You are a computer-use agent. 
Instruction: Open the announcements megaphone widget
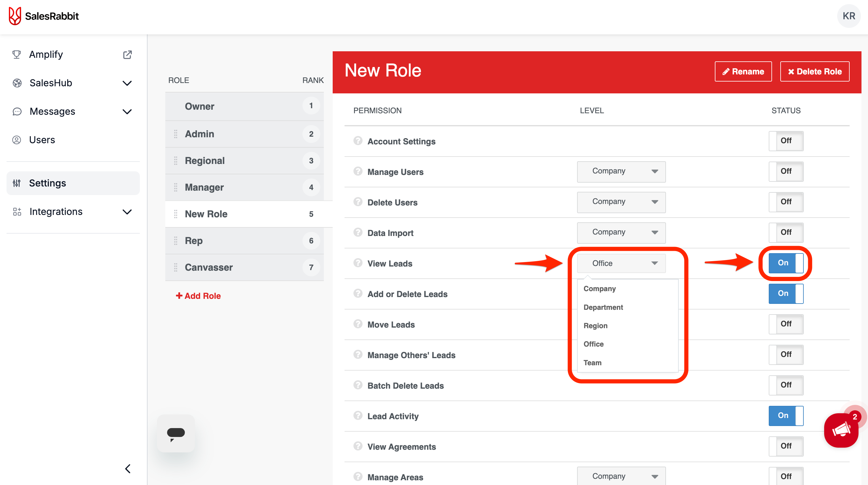841,430
